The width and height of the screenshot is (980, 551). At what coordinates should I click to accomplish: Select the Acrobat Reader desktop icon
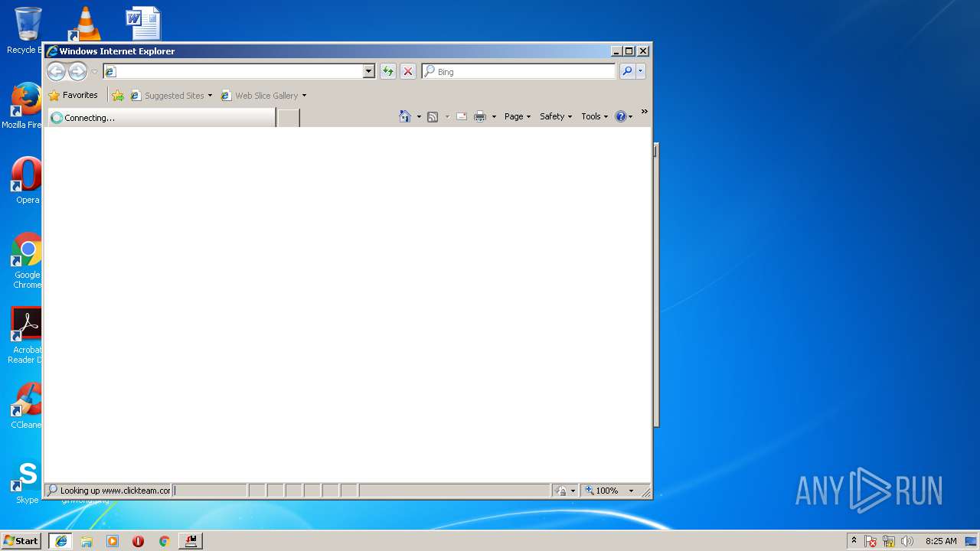[25, 335]
